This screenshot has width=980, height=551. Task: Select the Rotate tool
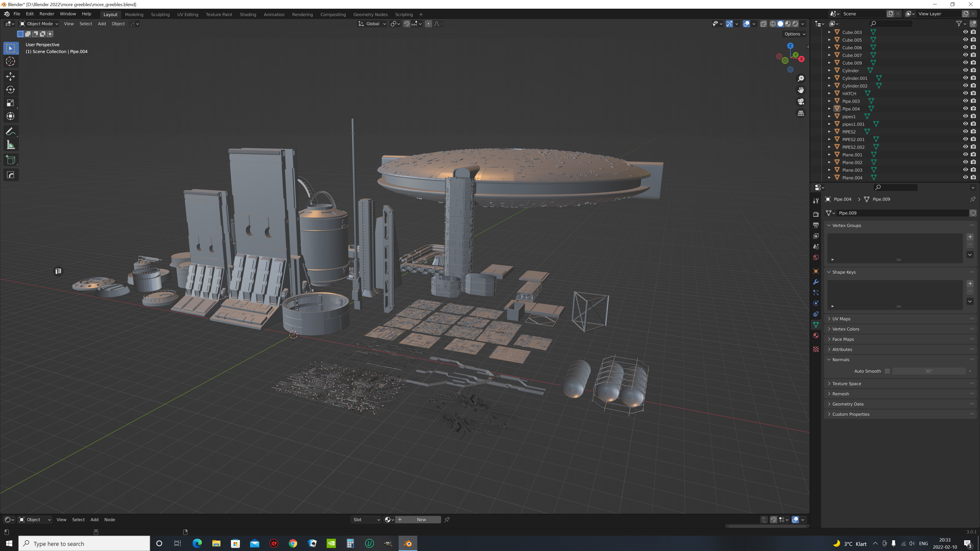tap(10, 90)
